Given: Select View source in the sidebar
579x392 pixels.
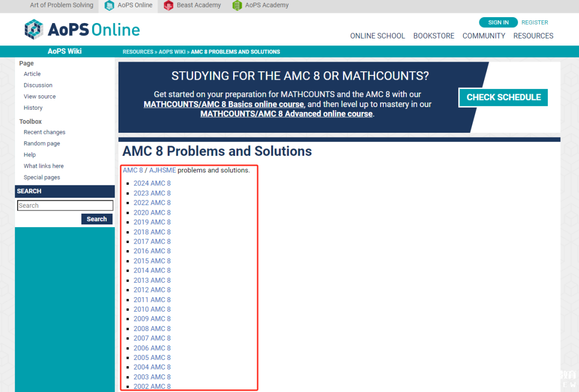Looking at the screenshot, I should pos(40,96).
